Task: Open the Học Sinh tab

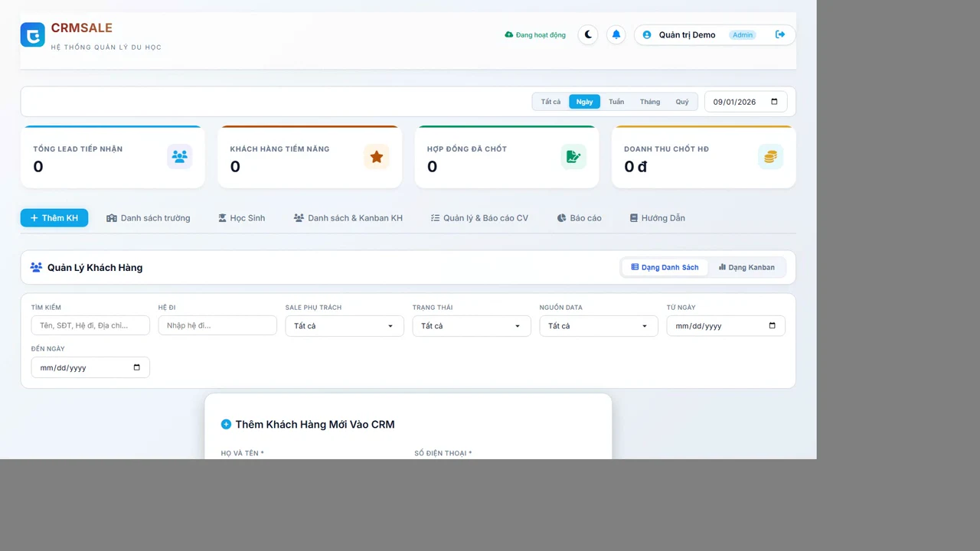Action: coord(242,218)
